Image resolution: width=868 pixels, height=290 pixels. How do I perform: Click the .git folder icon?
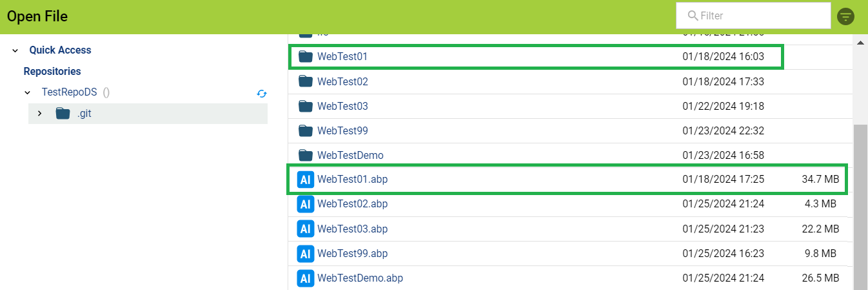(x=63, y=114)
